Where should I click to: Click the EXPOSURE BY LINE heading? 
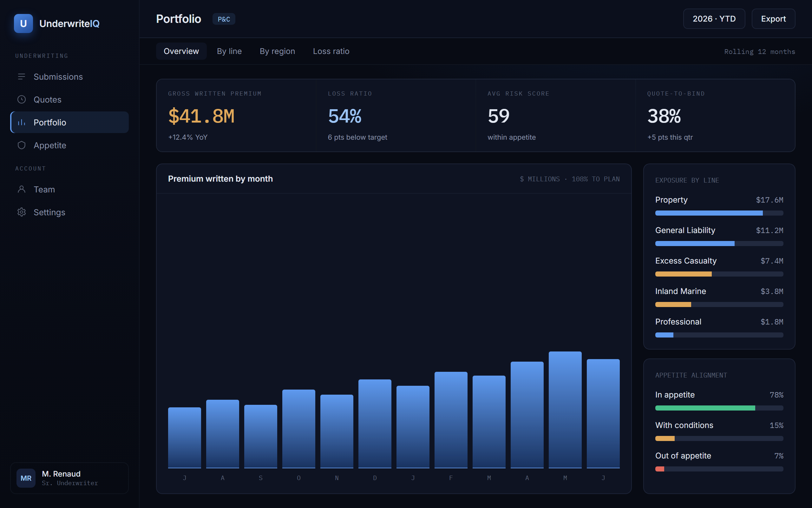click(x=687, y=180)
